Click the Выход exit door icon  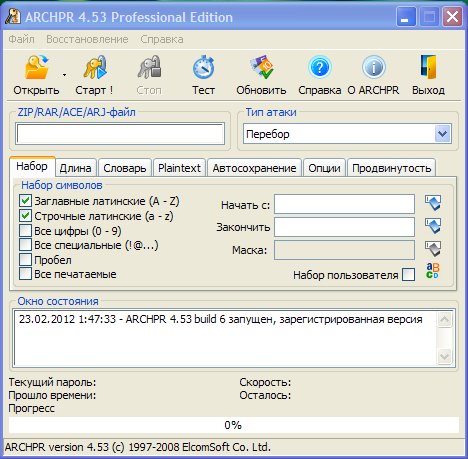point(428,68)
